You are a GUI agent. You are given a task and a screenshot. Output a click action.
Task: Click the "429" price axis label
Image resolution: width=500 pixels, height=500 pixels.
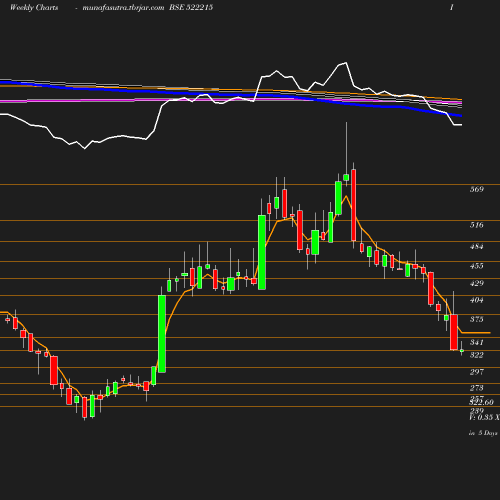(x=477, y=283)
